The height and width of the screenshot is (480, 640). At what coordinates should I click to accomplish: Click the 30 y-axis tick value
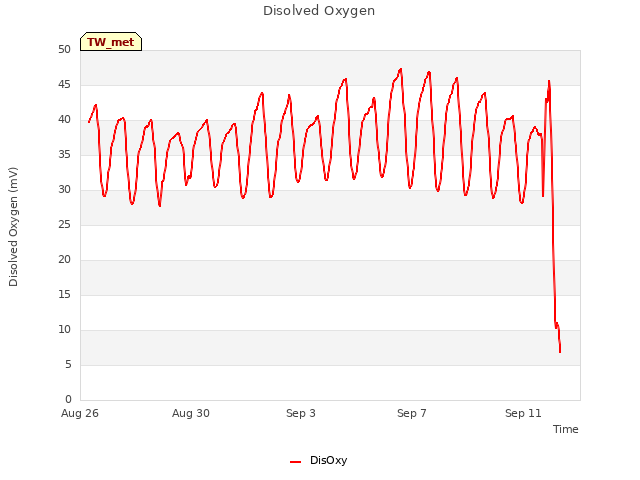point(64,190)
